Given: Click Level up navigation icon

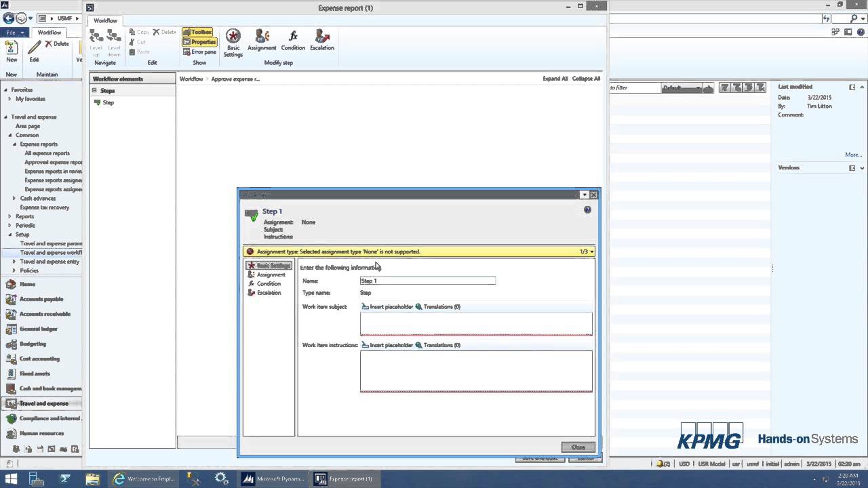Looking at the screenshot, I should coord(96,42).
